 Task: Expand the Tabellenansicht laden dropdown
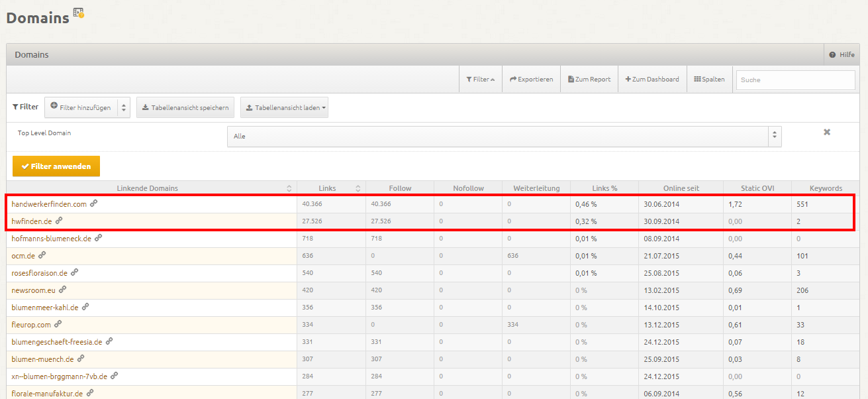[284, 107]
